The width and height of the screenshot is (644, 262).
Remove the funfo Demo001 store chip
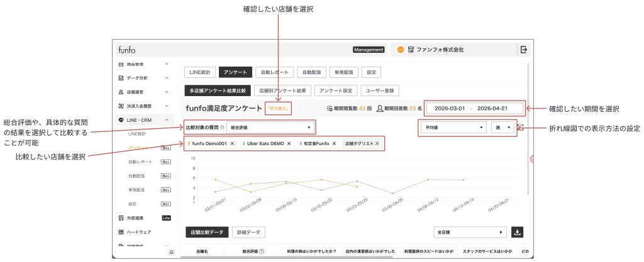[x=232, y=144]
